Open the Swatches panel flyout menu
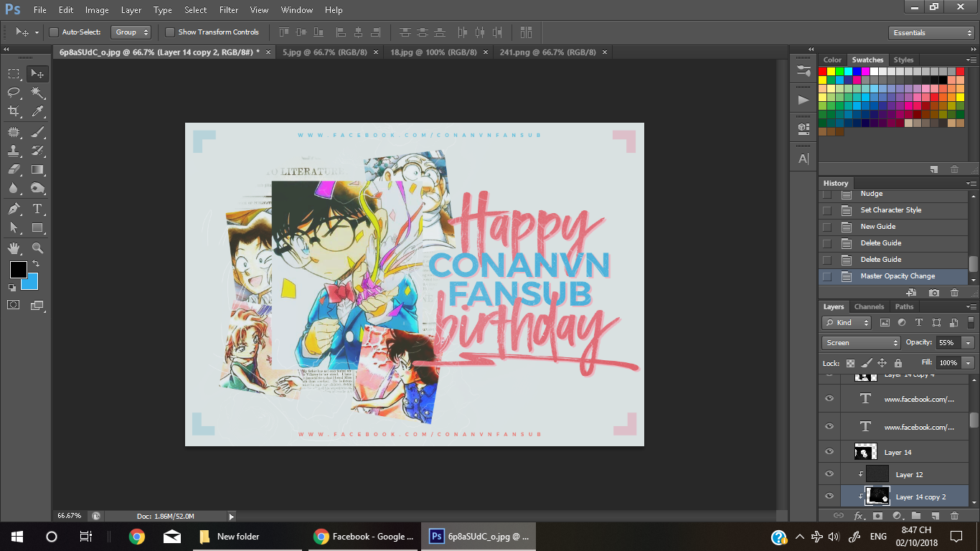The image size is (980, 551). [x=971, y=60]
